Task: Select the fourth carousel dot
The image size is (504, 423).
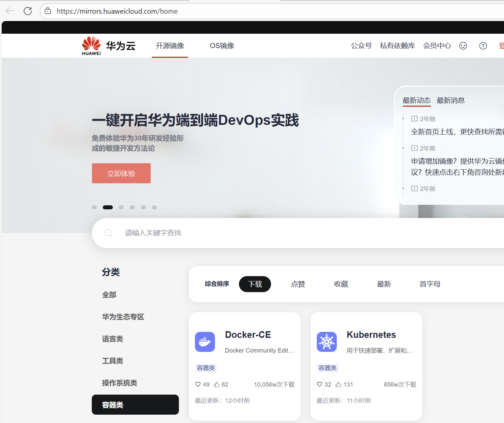Action: pos(132,207)
